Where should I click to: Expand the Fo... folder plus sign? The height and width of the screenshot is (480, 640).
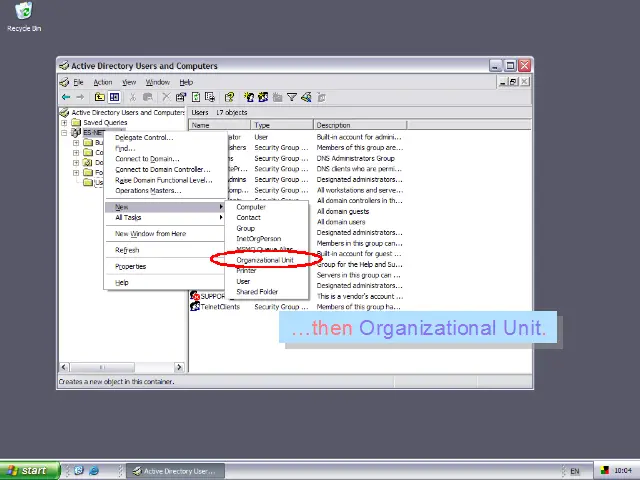(x=76, y=173)
